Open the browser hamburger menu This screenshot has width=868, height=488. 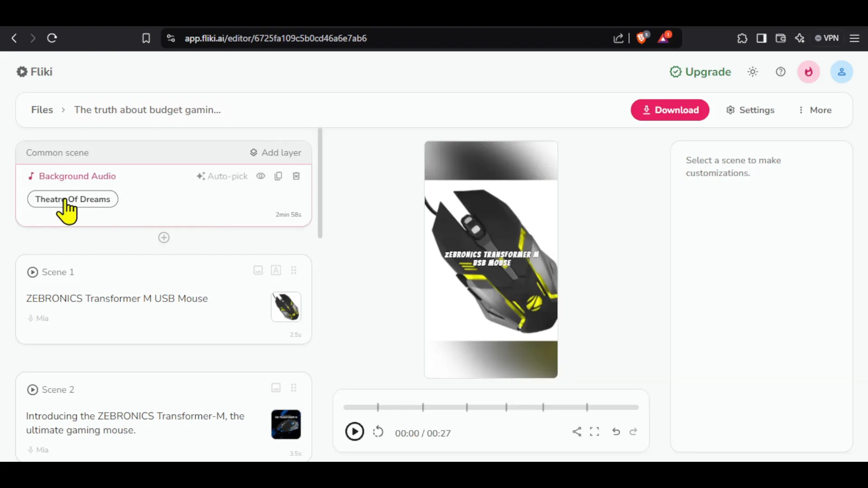pos(854,38)
